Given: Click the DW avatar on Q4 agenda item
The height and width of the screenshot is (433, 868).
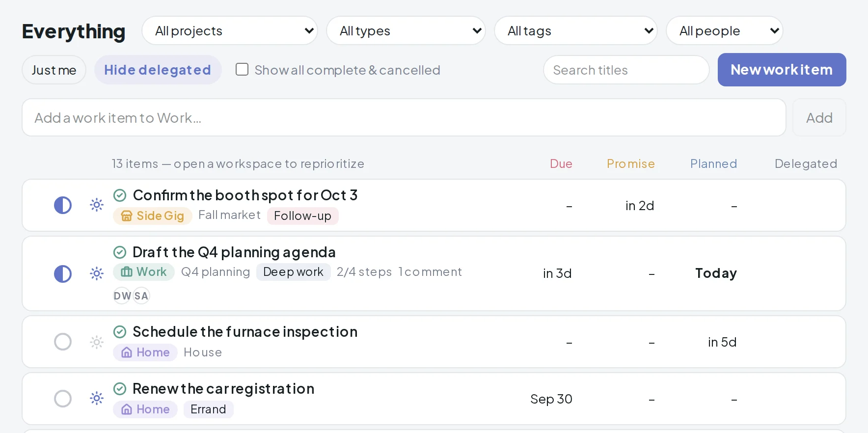Looking at the screenshot, I should point(122,296).
